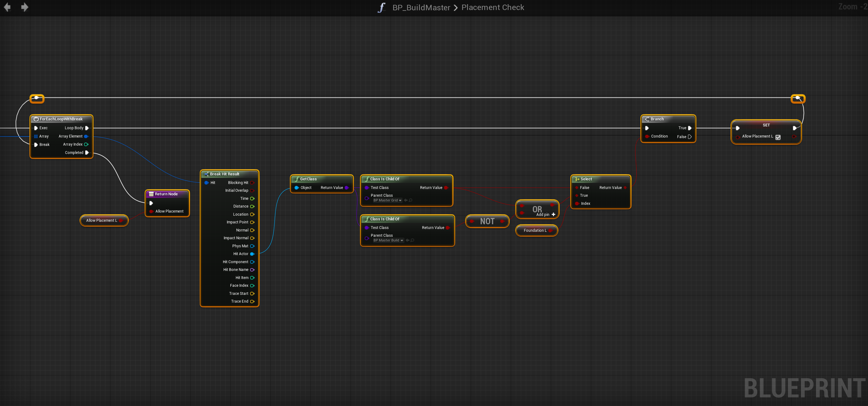Click the Select node header icon
Viewport: 868px width, 406px height.
click(577, 179)
